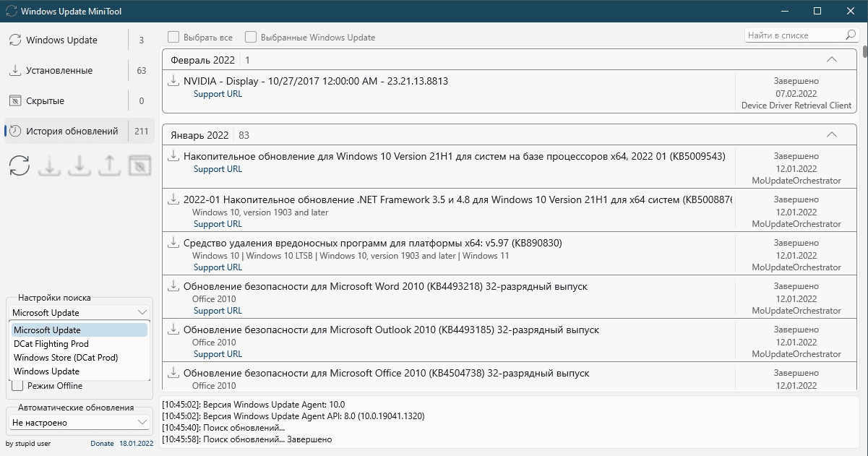Click the 'Версия Windows Update Agent: 10.0' log line
868x456 pixels.
pos(254,405)
